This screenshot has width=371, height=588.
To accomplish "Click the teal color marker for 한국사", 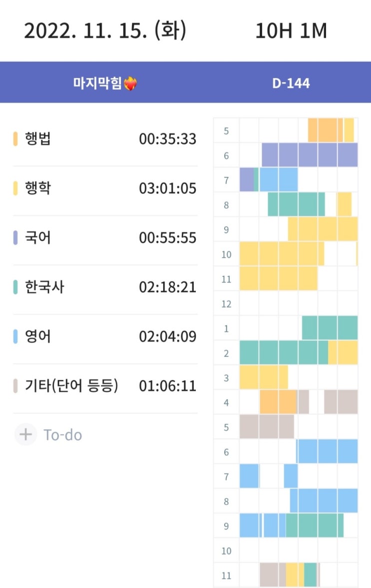I will click(x=15, y=287).
